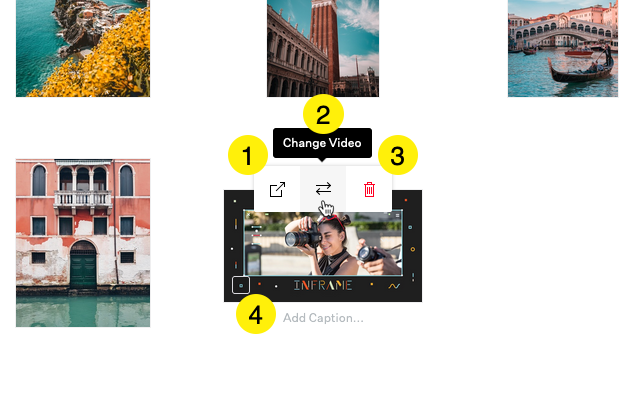
Task: Click the Change Video tooltip label
Action: pos(322,143)
